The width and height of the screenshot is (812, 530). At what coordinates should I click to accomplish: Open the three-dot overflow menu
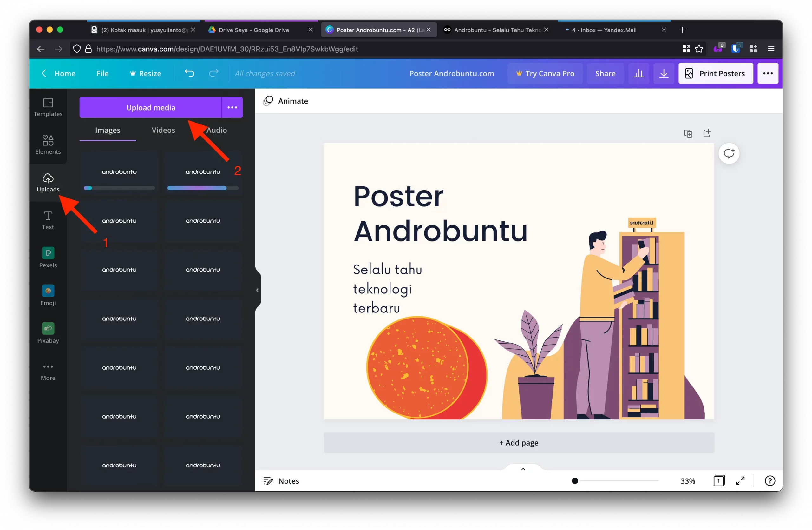tap(232, 107)
